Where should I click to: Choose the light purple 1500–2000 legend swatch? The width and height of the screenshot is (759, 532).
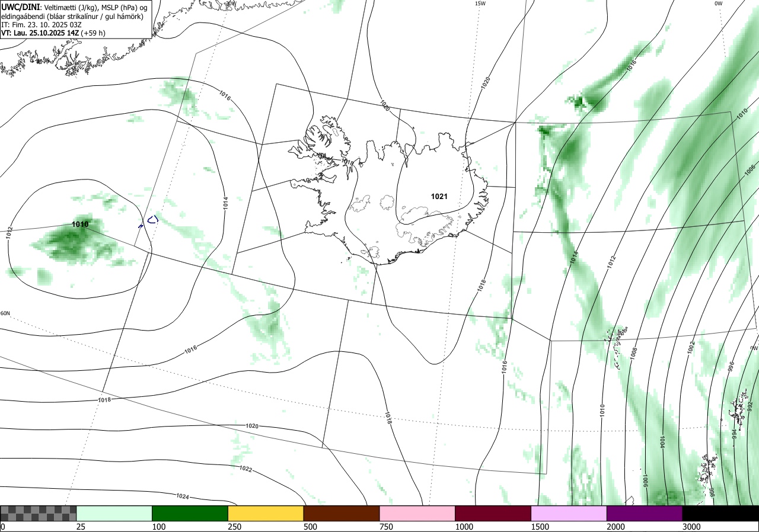pos(569,513)
